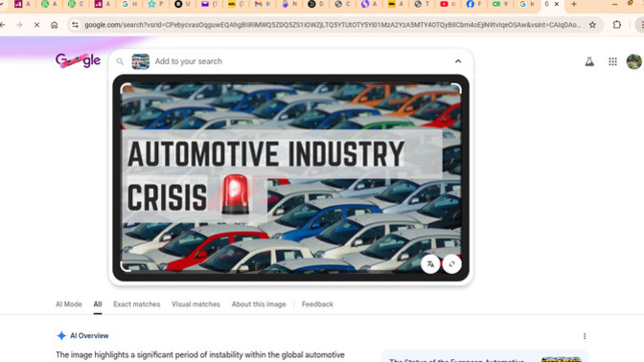Open About this image tab
Viewport: 644px width, 362px height.
click(x=259, y=305)
